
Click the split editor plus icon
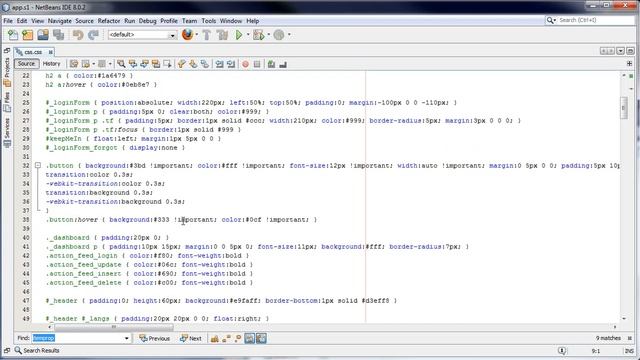[x=629, y=64]
